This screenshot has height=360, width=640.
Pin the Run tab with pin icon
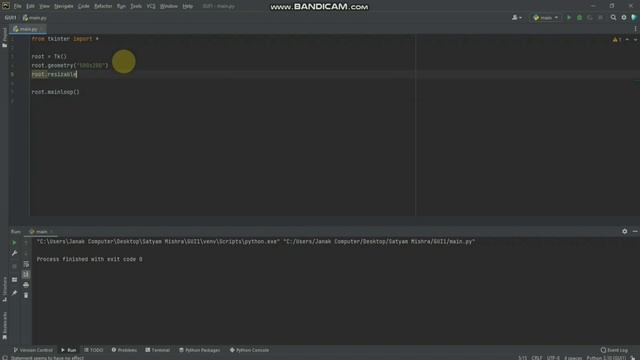coord(14,293)
